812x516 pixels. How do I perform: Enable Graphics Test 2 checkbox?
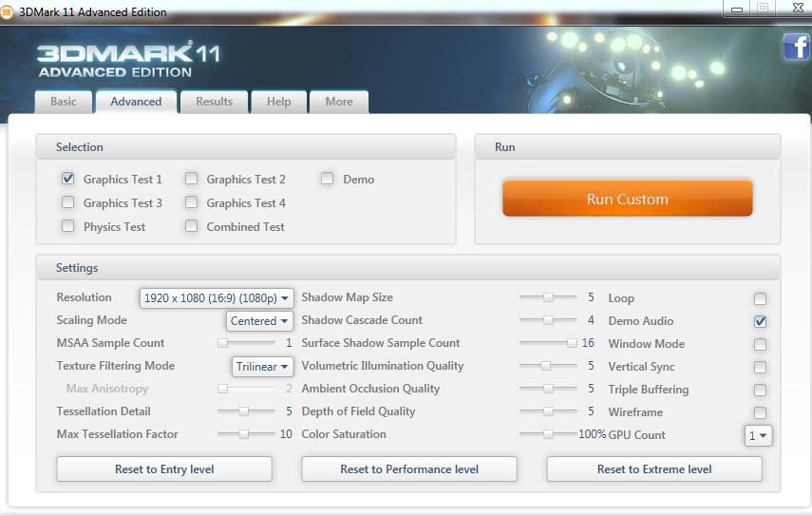coord(192,179)
